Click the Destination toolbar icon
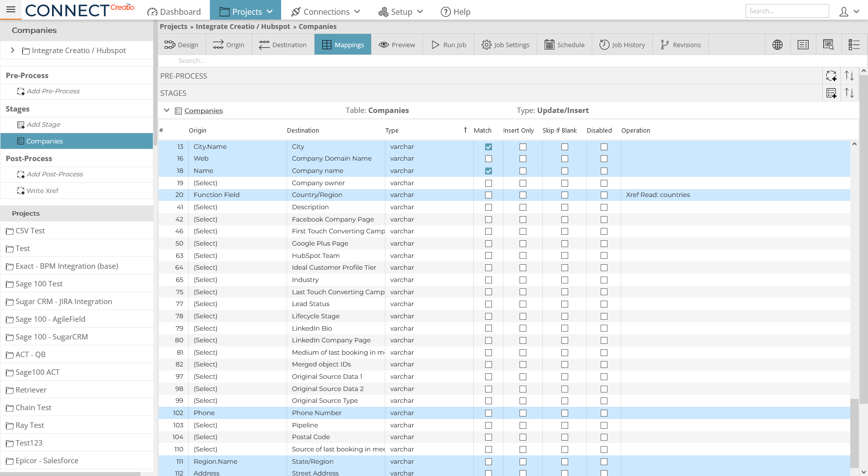 tap(264, 44)
